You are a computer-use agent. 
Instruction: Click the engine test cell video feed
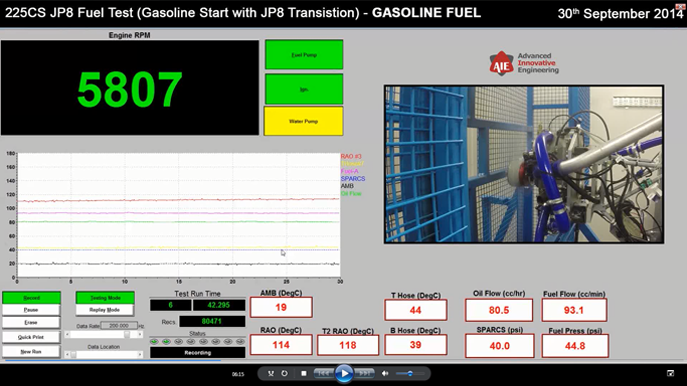tap(524, 164)
